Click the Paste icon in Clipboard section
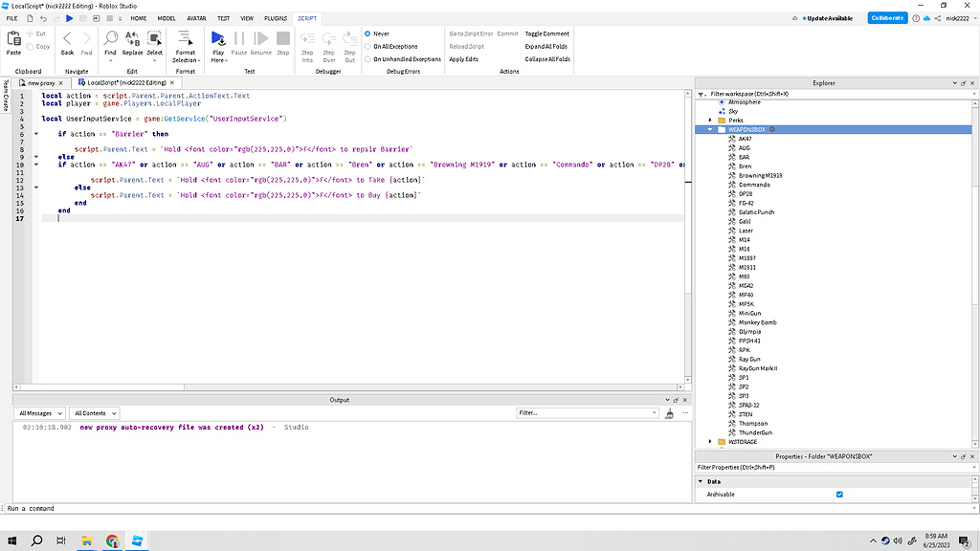The height and width of the screenshot is (551, 980). tap(13, 40)
